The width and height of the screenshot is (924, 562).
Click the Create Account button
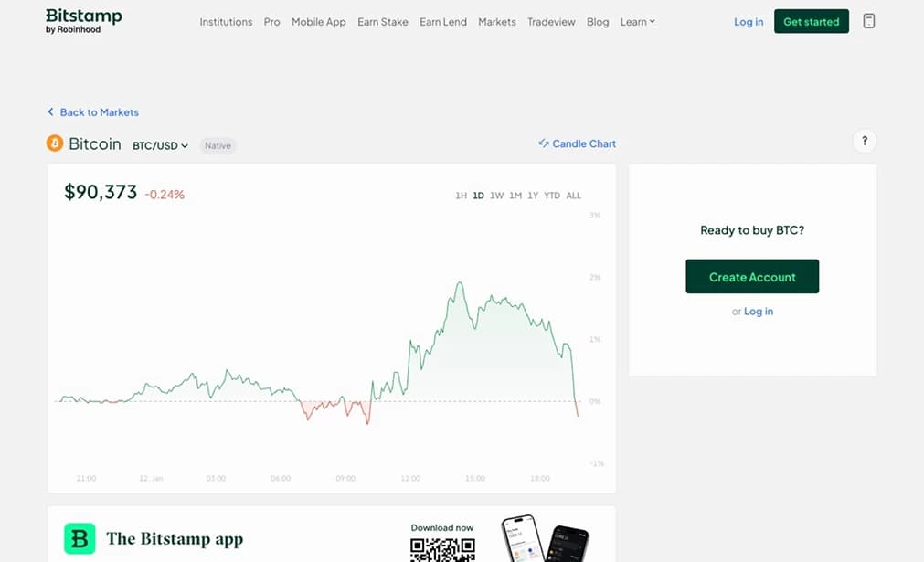[x=751, y=276]
